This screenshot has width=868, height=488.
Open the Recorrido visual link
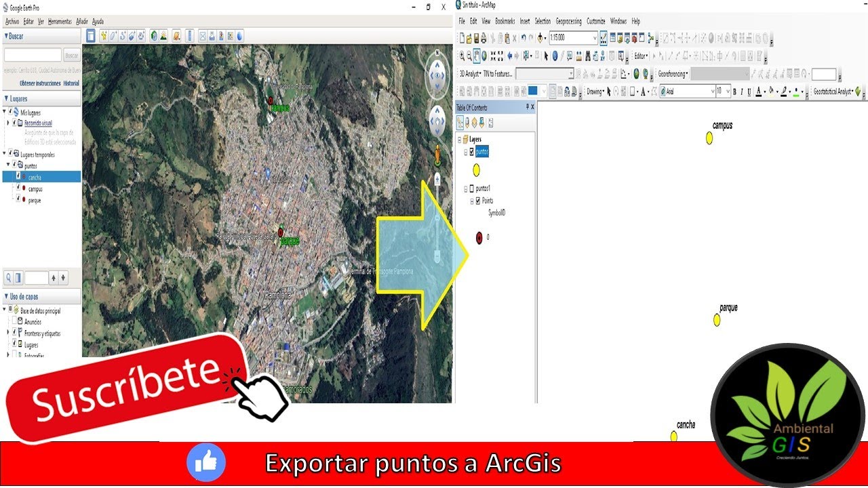[38, 123]
